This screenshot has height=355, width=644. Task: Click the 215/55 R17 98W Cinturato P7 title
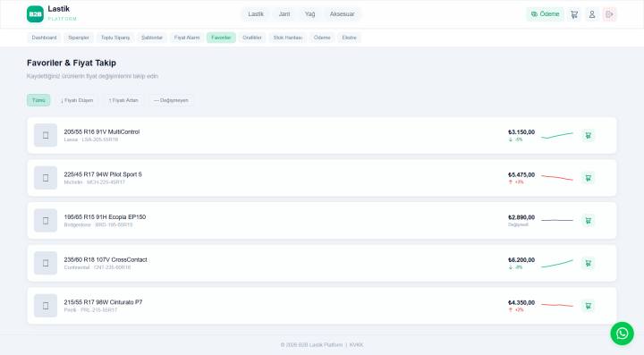pos(103,302)
